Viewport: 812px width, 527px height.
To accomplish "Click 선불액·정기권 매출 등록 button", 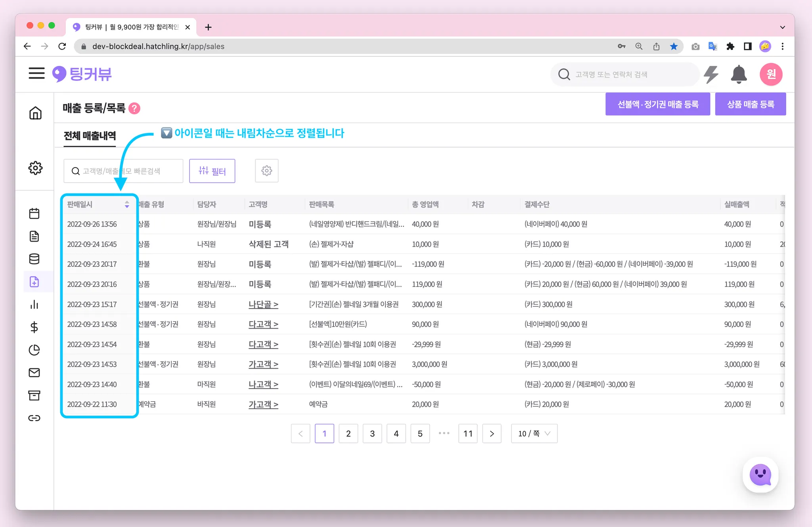I will [658, 104].
